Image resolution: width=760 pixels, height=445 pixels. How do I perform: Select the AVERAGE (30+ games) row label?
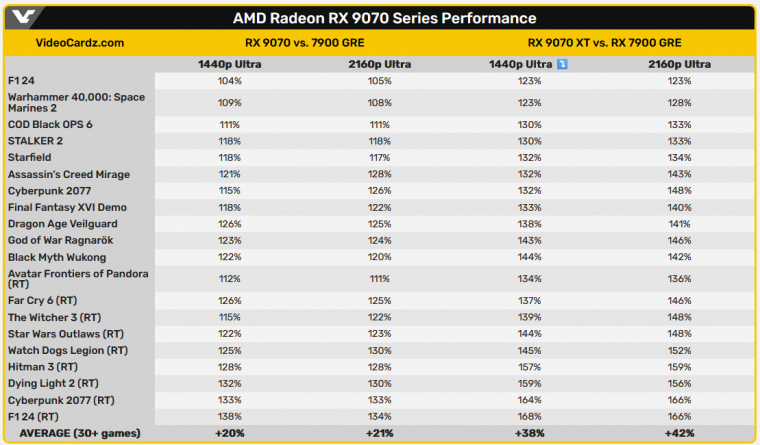pos(79,433)
